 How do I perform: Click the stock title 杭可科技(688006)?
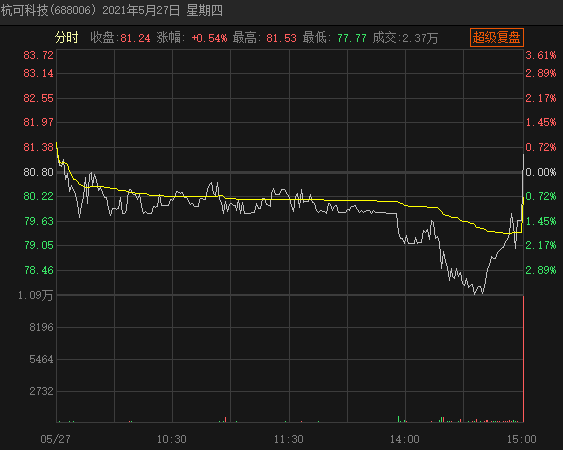[x=49, y=10]
